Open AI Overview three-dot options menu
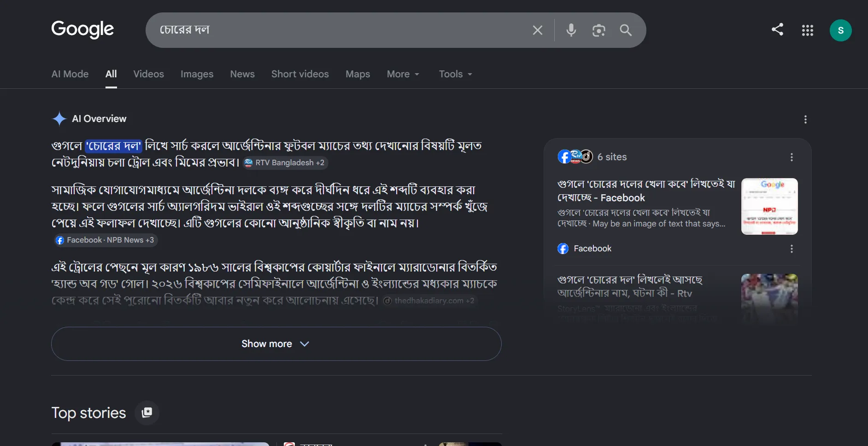This screenshot has height=446, width=868. (x=805, y=120)
